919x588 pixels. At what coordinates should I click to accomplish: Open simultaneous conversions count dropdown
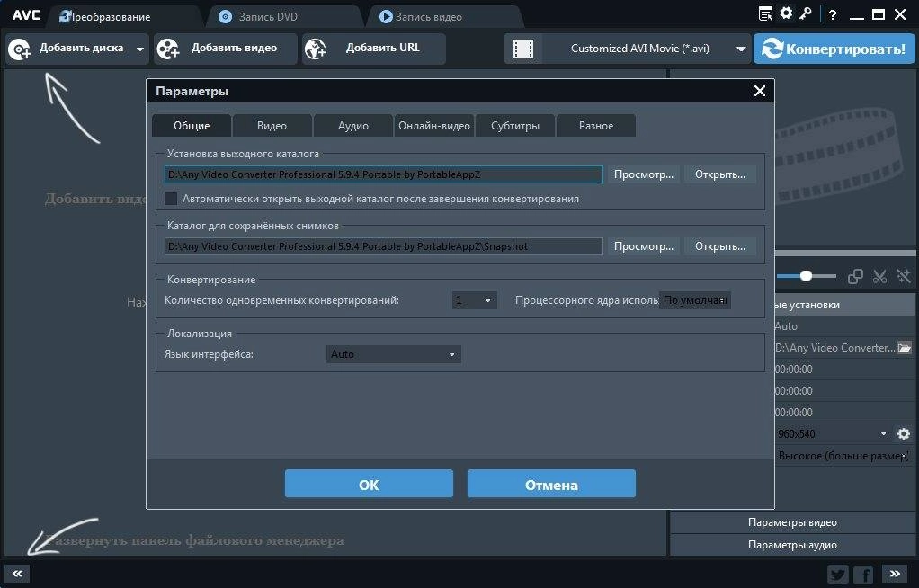pyautogui.click(x=474, y=300)
